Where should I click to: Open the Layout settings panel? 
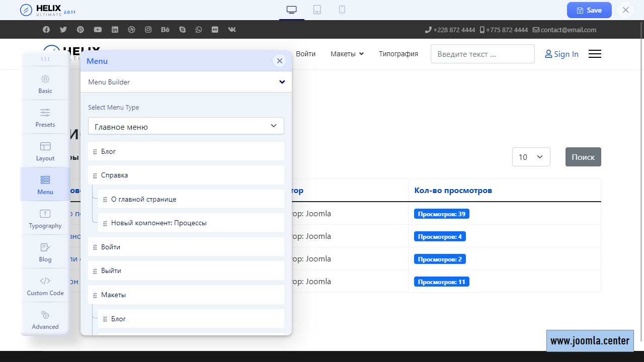point(45,151)
